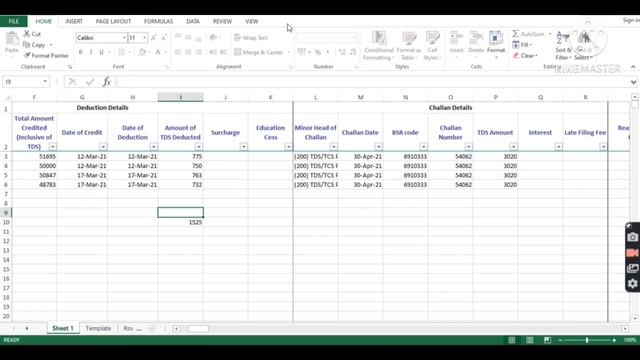Toggle Wrap Text
Screen dimensions: 640x360
click(x=251, y=38)
